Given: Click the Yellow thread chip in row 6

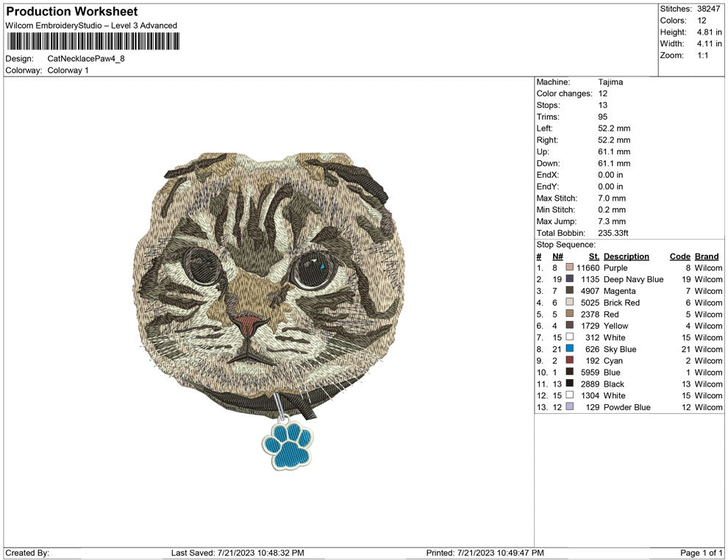Looking at the screenshot, I should pos(569,326).
